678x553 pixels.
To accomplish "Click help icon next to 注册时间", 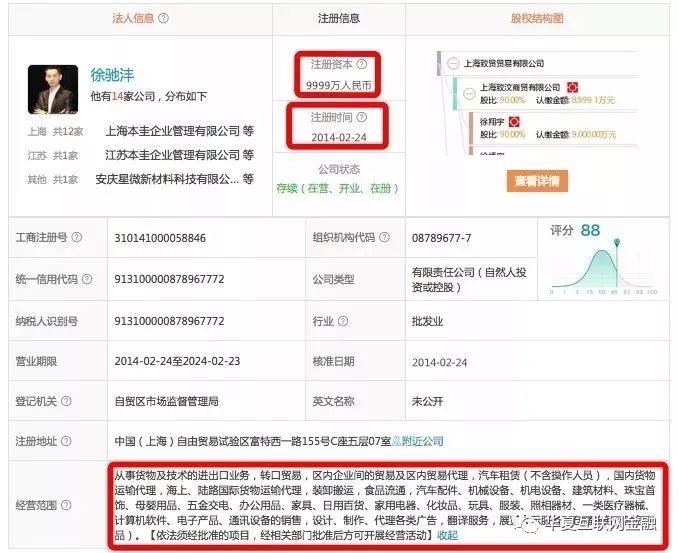I will click(361, 117).
